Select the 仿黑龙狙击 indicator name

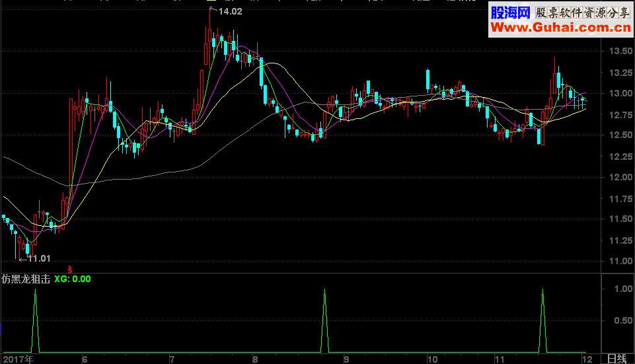point(26,279)
